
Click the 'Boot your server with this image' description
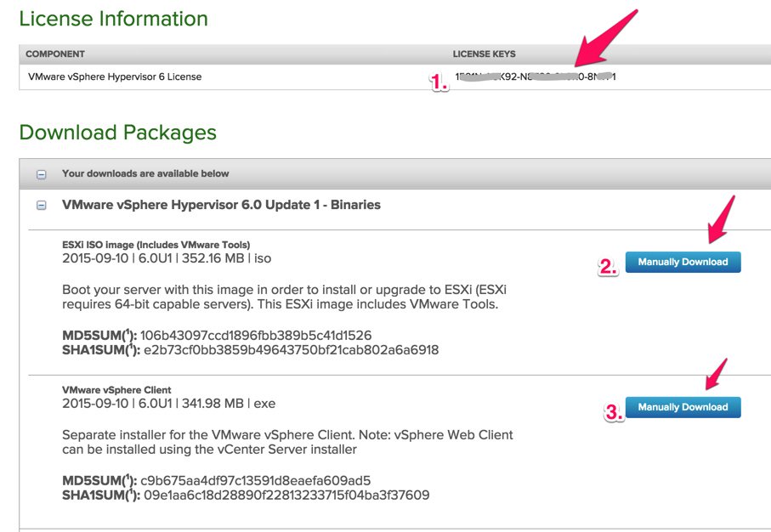284,297
